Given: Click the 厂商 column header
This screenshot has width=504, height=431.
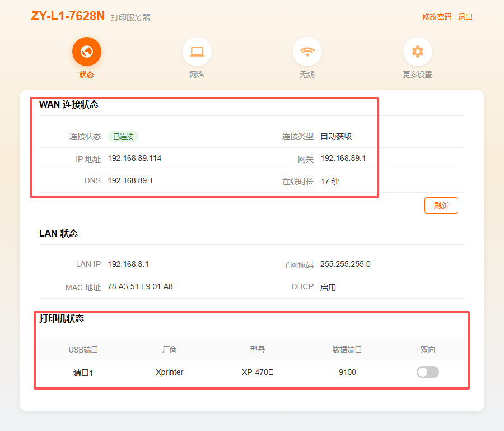Looking at the screenshot, I should pos(169,350).
